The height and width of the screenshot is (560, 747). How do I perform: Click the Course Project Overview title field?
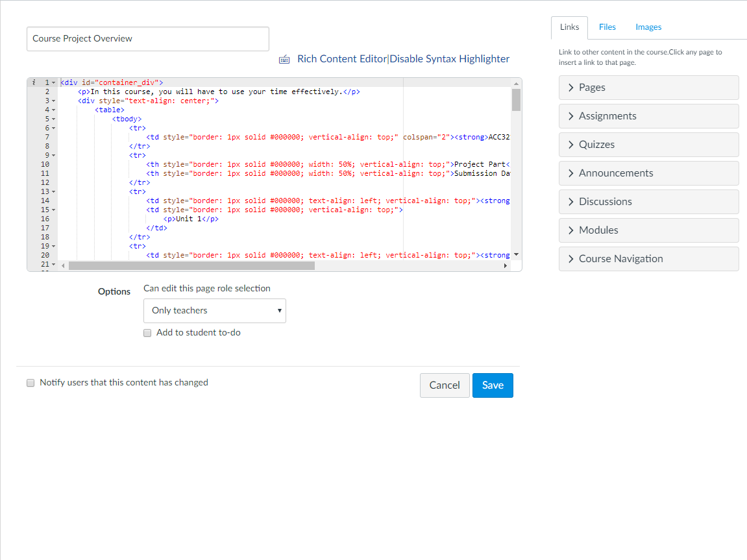[x=147, y=38]
